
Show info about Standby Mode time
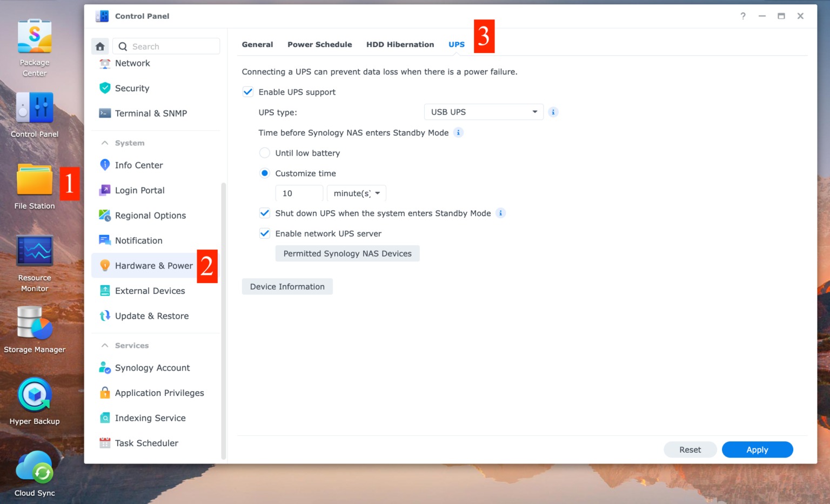pos(458,132)
